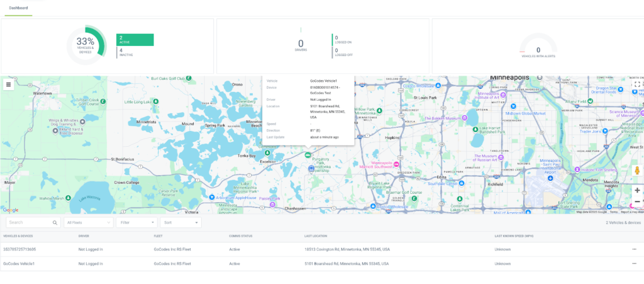
Task: Click the green 2 Active bar
Action: point(135,40)
